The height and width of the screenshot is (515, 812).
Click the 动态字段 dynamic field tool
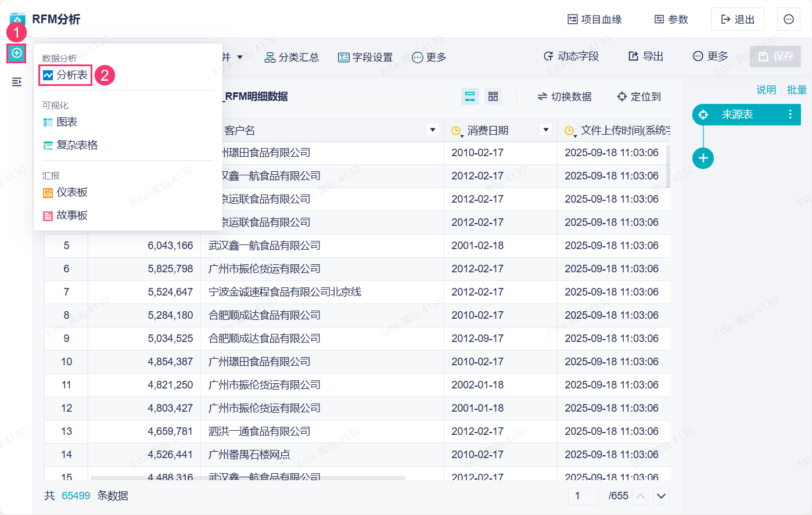pos(571,56)
